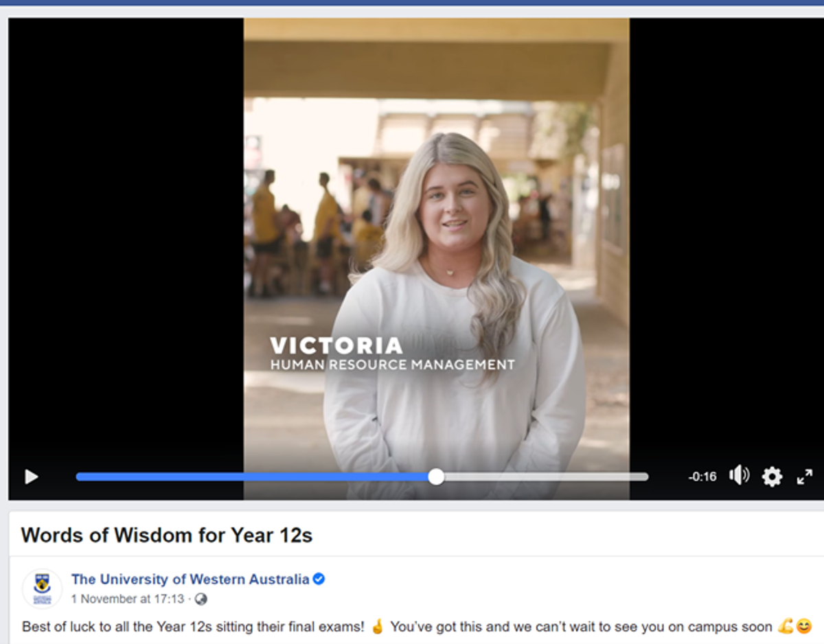Enter fullscreen with the expand arrows icon
Viewport: 824px width, 644px height.
(x=805, y=476)
